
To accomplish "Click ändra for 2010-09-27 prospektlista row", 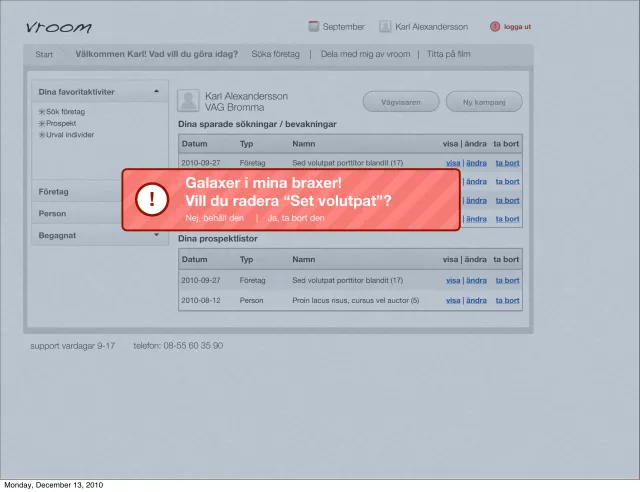I will tap(476, 281).
